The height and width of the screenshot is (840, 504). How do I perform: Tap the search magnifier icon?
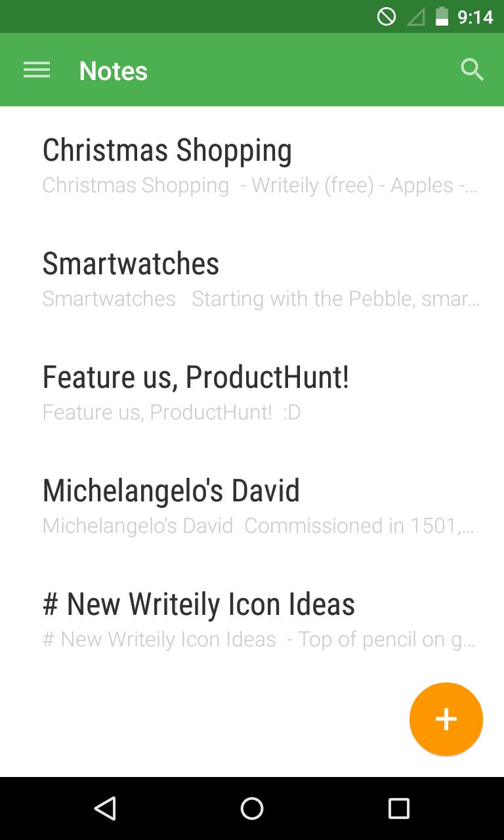[472, 70]
